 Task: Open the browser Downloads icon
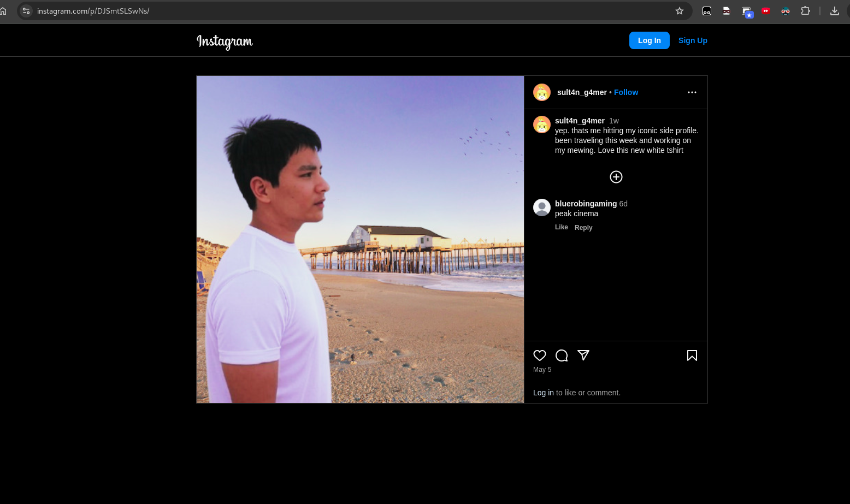pos(834,11)
